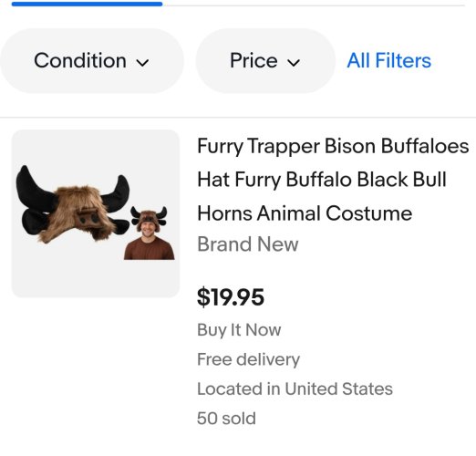Screen dimensions: 476x456
Task: Click the Hat Furry Buffalo Black Bull title line
Action: [322, 180]
